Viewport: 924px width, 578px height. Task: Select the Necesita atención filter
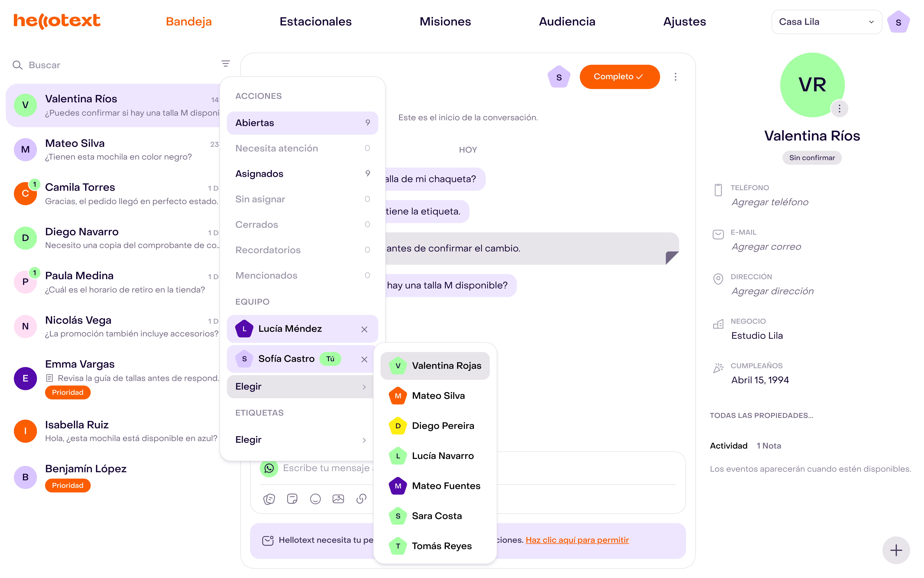pyautogui.click(x=302, y=148)
